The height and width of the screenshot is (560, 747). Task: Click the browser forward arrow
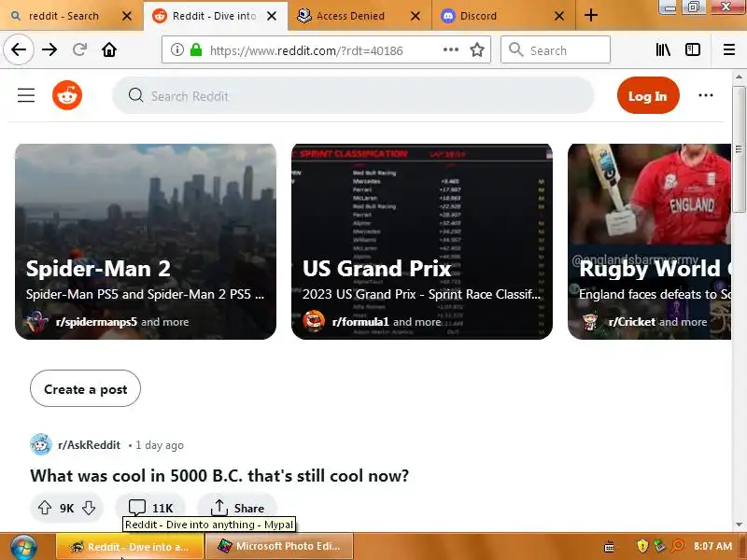[49, 49]
